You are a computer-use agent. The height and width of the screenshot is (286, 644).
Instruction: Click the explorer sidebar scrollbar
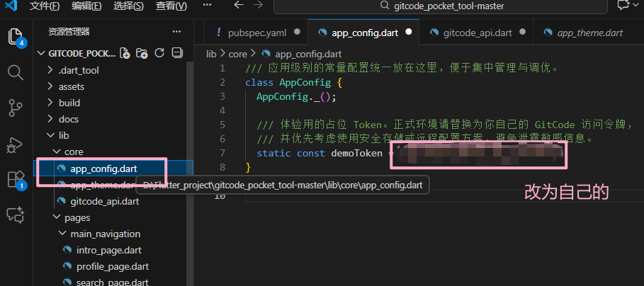[x=190, y=173]
